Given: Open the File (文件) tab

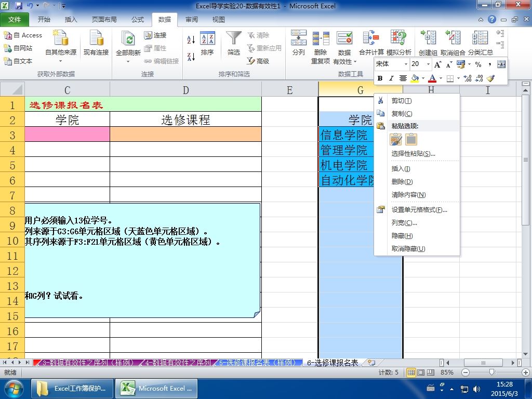Looking at the screenshot, I should tap(14, 20).
